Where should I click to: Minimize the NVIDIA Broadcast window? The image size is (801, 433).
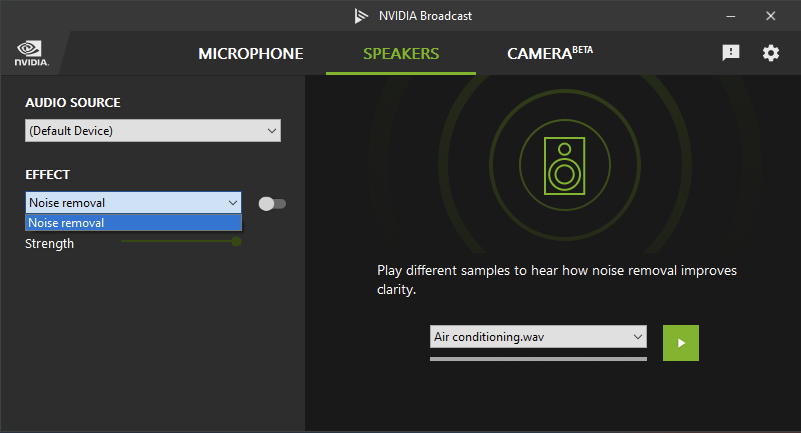(731, 16)
